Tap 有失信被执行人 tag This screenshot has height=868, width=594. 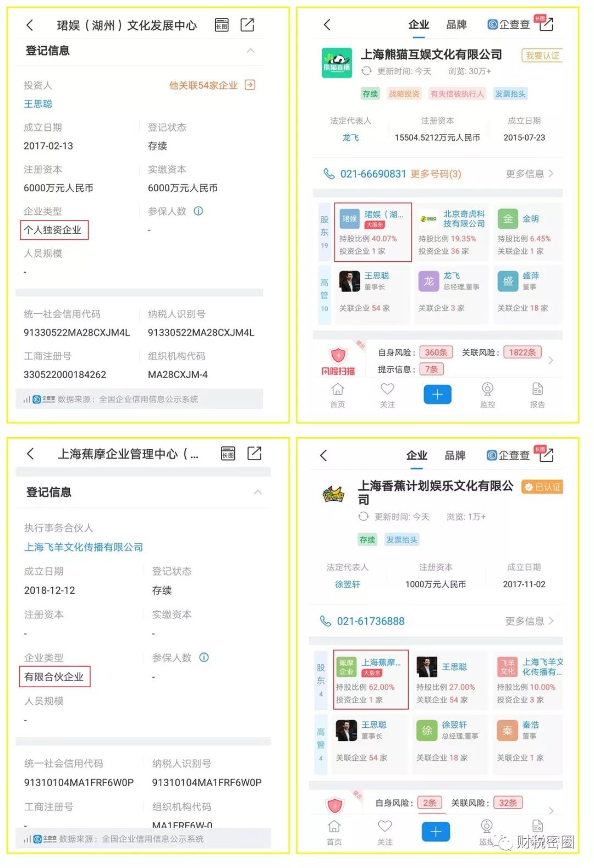click(x=457, y=94)
